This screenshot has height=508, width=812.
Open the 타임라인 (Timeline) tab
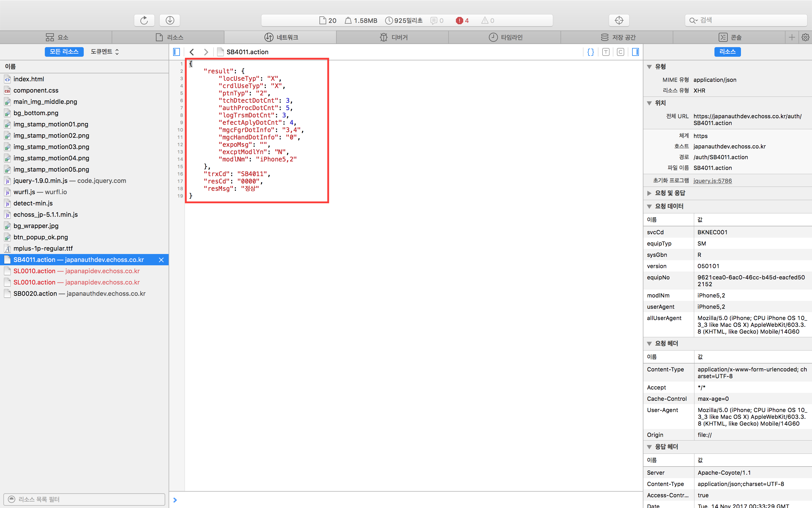tap(505, 37)
